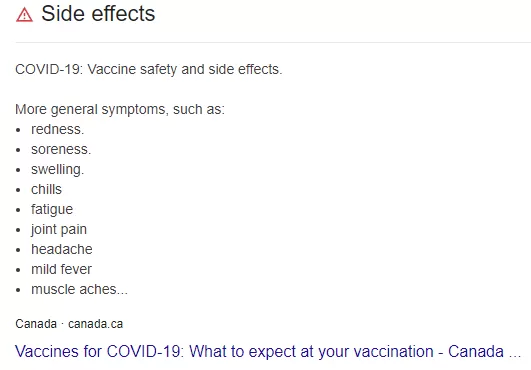Select the headache bullet item
Image resolution: width=531 pixels, height=370 pixels.
(x=62, y=249)
